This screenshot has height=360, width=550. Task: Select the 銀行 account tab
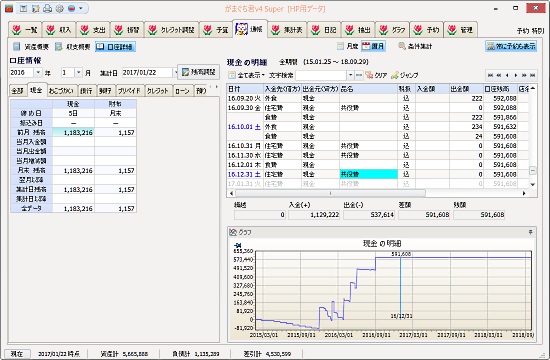[x=86, y=91]
